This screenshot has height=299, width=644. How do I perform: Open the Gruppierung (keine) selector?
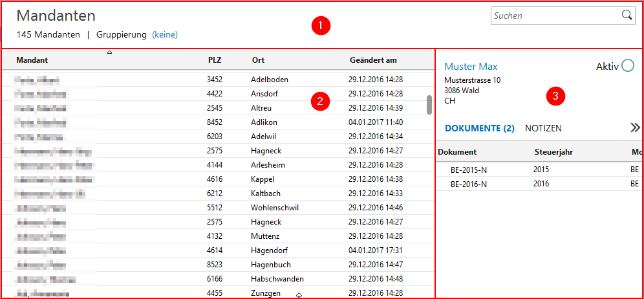(164, 34)
